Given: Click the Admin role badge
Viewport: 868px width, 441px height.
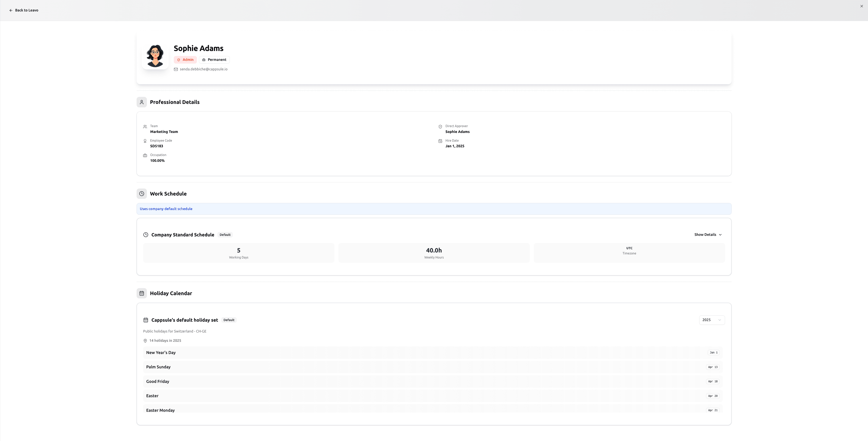Looking at the screenshot, I should click(x=185, y=60).
